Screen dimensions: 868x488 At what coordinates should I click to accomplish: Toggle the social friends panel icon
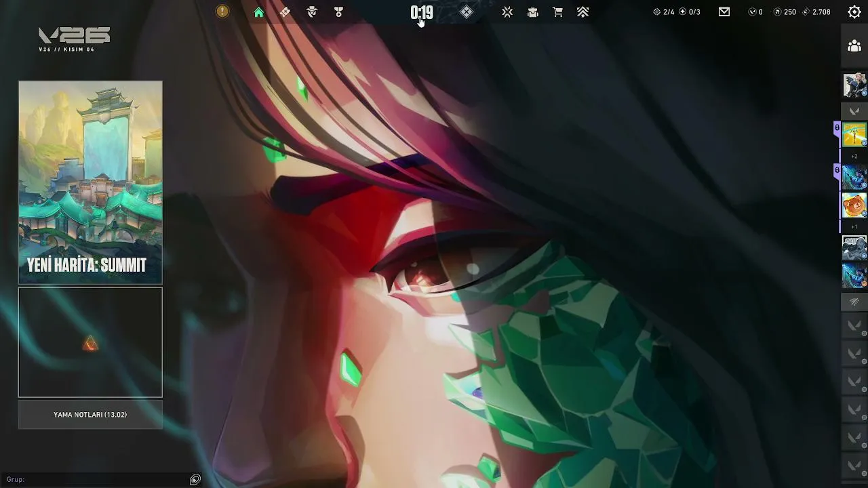[854, 46]
